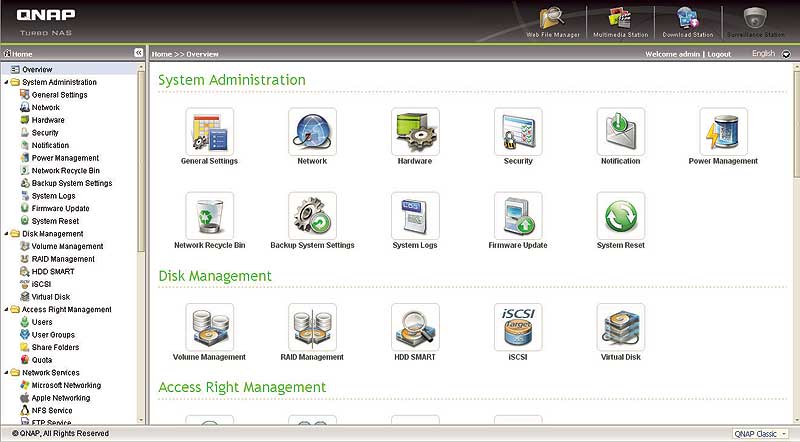This screenshot has width=800, height=442.
Task: Open the Security icon in main panel
Action: (x=518, y=132)
